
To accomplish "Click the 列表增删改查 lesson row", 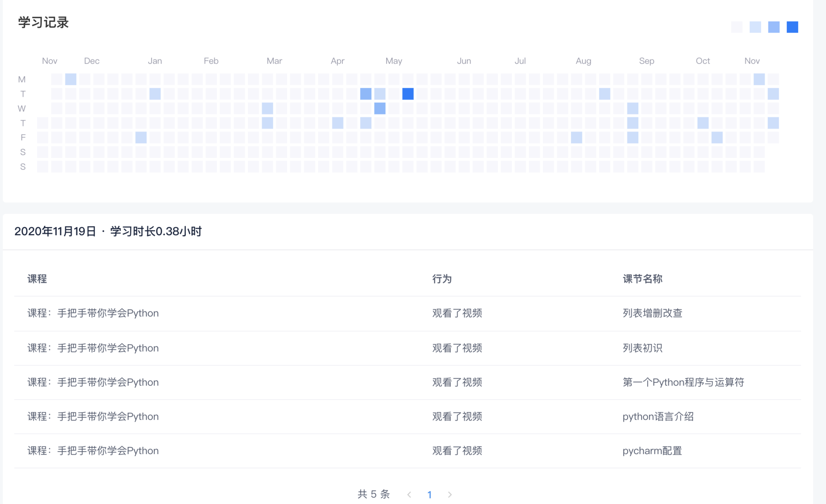I will [652, 313].
